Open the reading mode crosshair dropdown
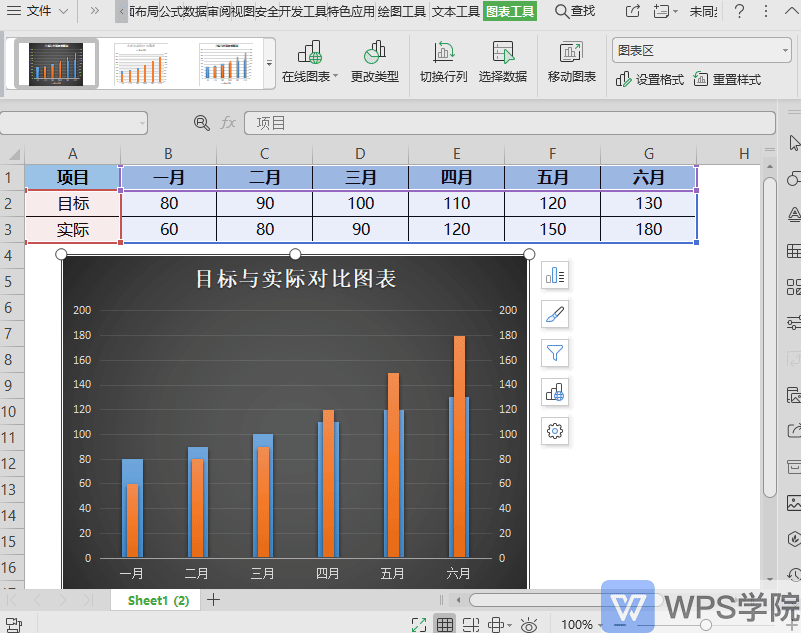 tap(500, 624)
